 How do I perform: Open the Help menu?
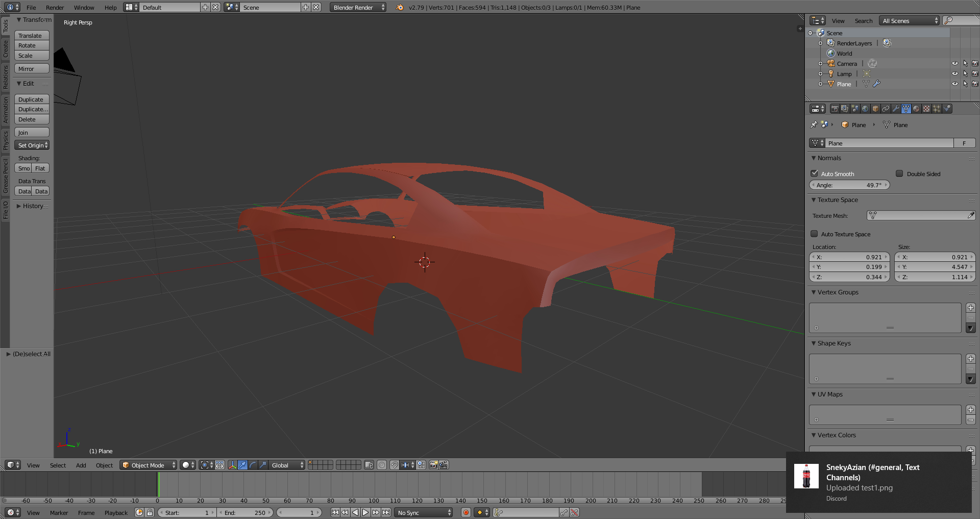(111, 7)
